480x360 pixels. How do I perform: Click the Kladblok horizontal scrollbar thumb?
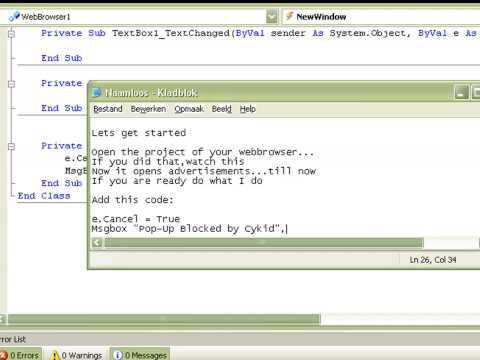(x=264, y=243)
